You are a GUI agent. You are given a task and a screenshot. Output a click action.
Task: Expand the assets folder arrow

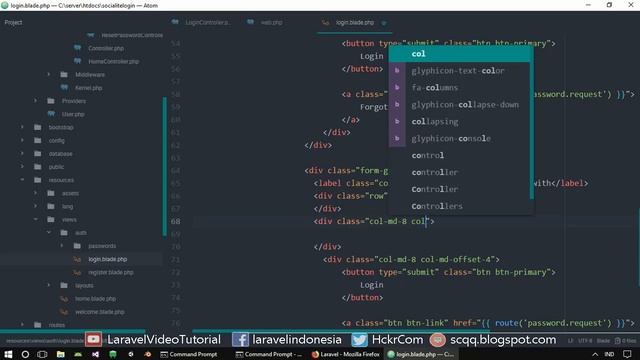[36, 193]
